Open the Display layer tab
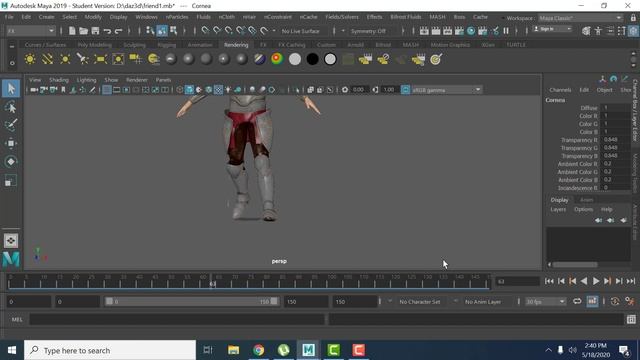This screenshot has width=640, height=360. tap(559, 200)
